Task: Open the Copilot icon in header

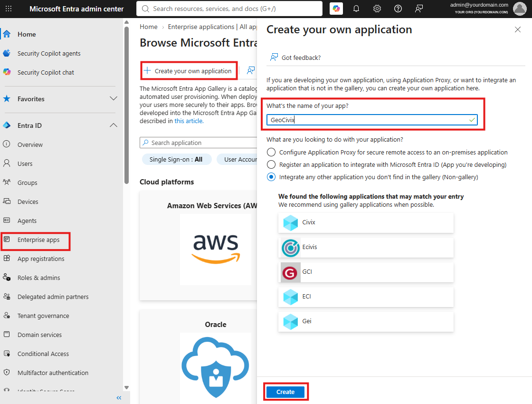Action: coord(336,9)
